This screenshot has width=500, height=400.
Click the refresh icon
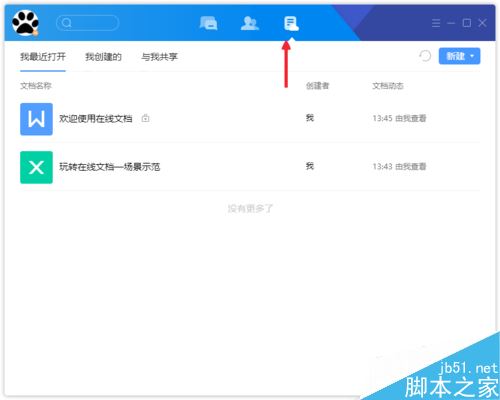tap(425, 56)
